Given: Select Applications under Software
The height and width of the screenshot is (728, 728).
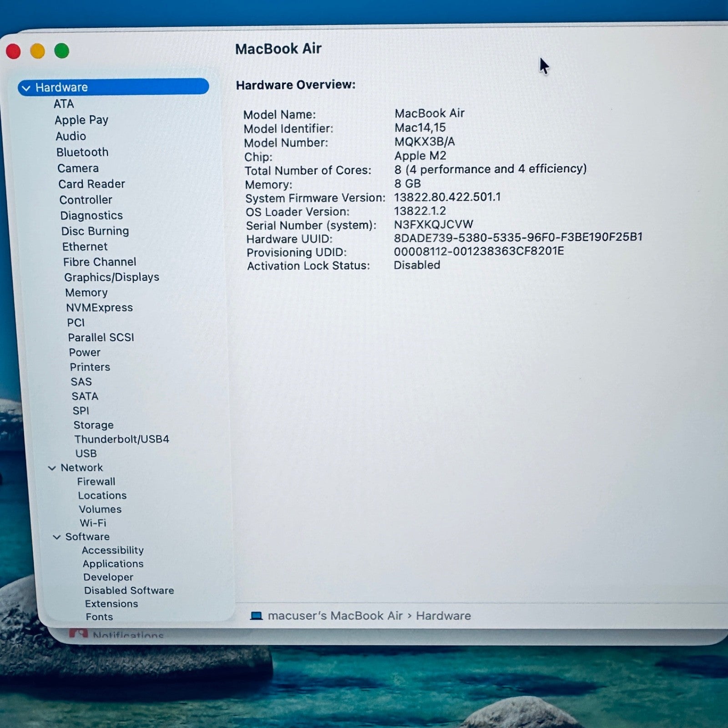Looking at the screenshot, I should 113,564.
